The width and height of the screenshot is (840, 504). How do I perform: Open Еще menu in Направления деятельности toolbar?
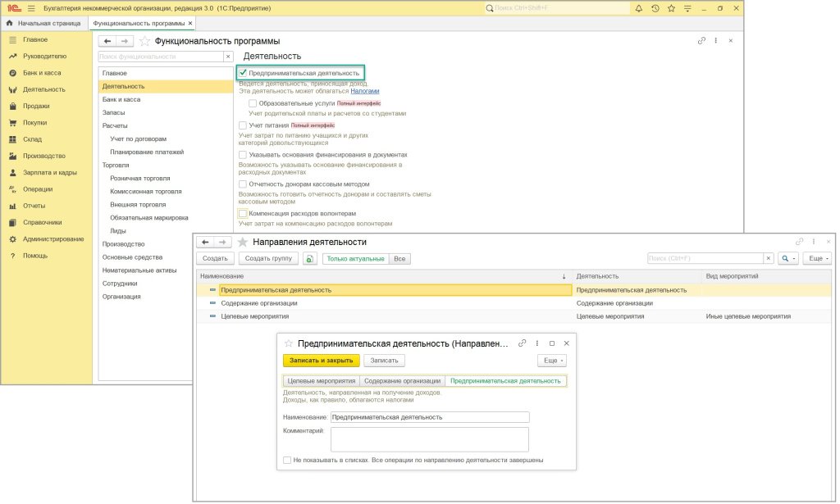click(x=817, y=258)
